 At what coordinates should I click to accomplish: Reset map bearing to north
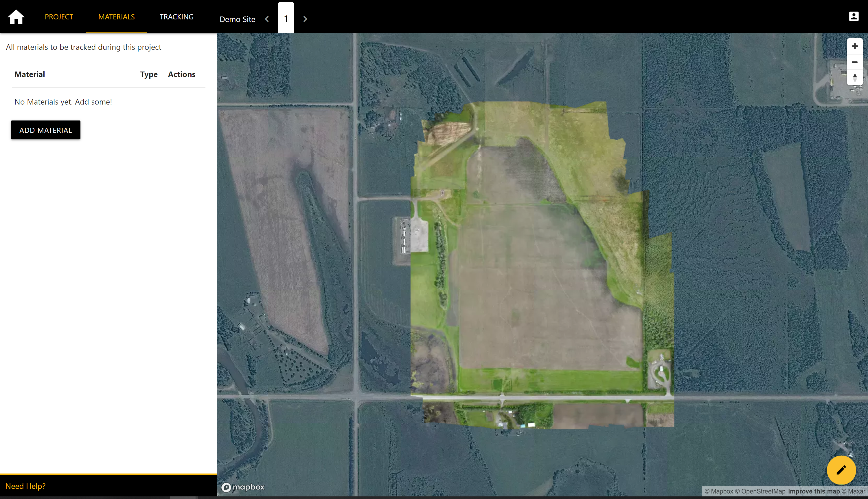pyautogui.click(x=855, y=78)
